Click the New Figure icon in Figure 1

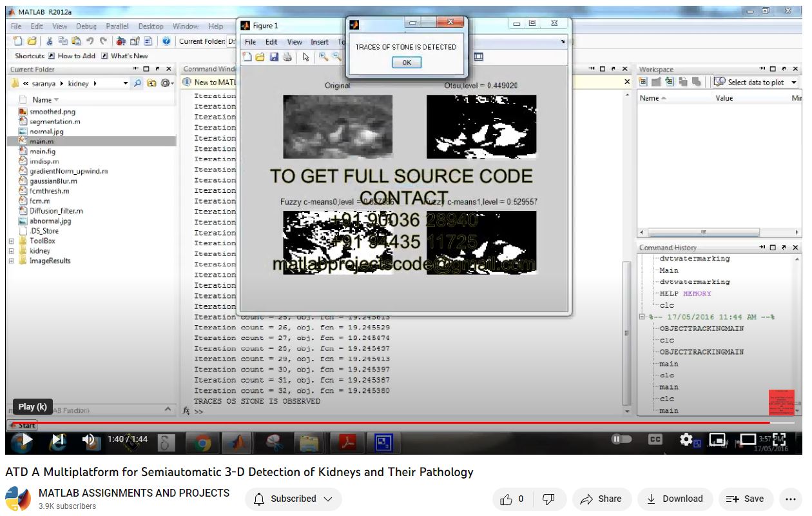click(247, 57)
